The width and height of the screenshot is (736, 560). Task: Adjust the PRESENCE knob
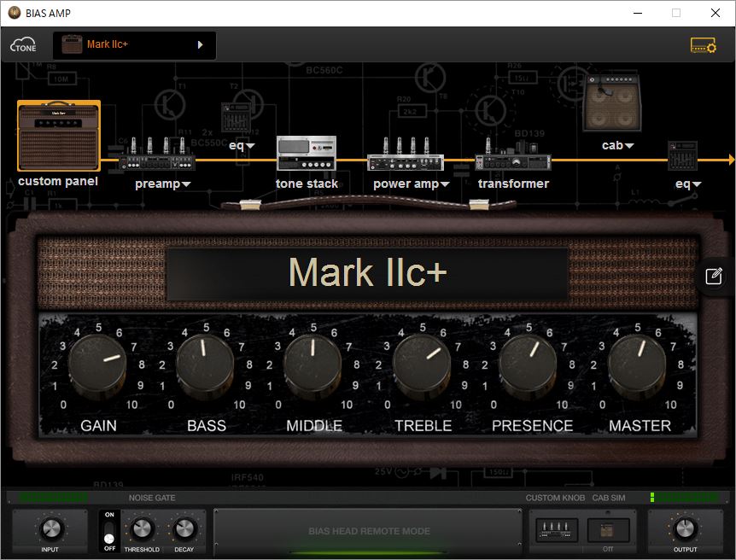(x=528, y=365)
